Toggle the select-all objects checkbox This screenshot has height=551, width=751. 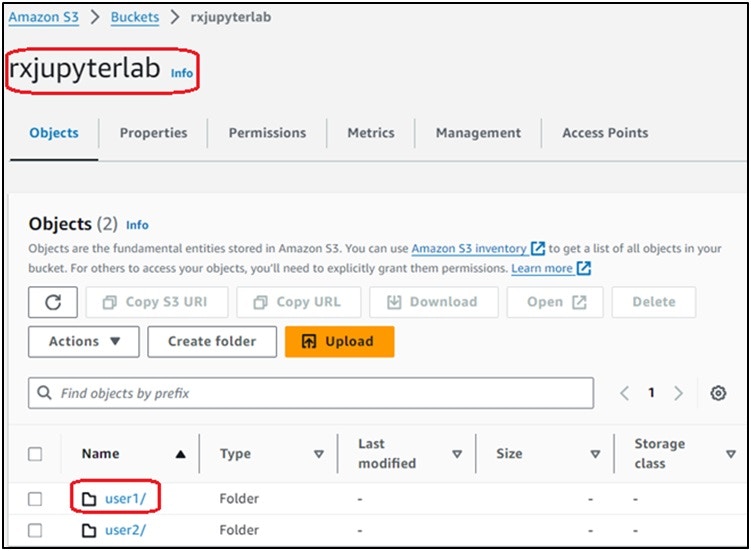(35, 454)
